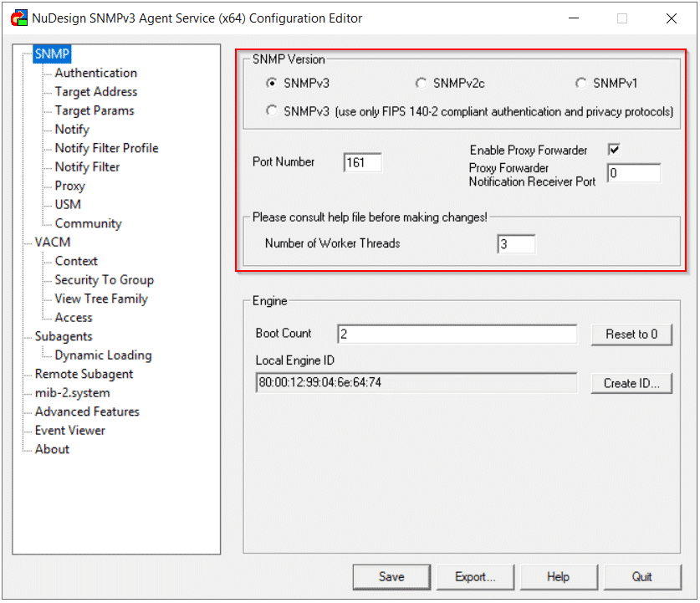Open the Event Viewer tree item
The width and height of the screenshot is (700, 603).
tap(69, 430)
